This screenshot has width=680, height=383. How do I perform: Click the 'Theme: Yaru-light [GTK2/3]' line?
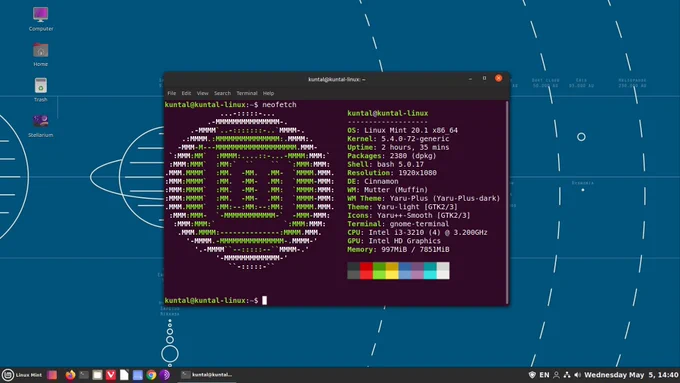(x=402, y=207)
